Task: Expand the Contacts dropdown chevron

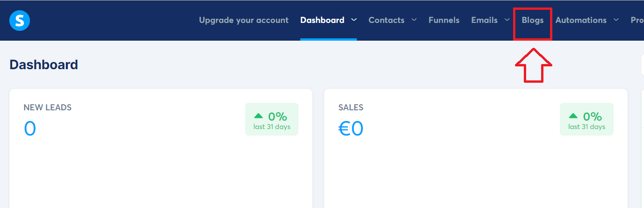Action: point(414,20)
